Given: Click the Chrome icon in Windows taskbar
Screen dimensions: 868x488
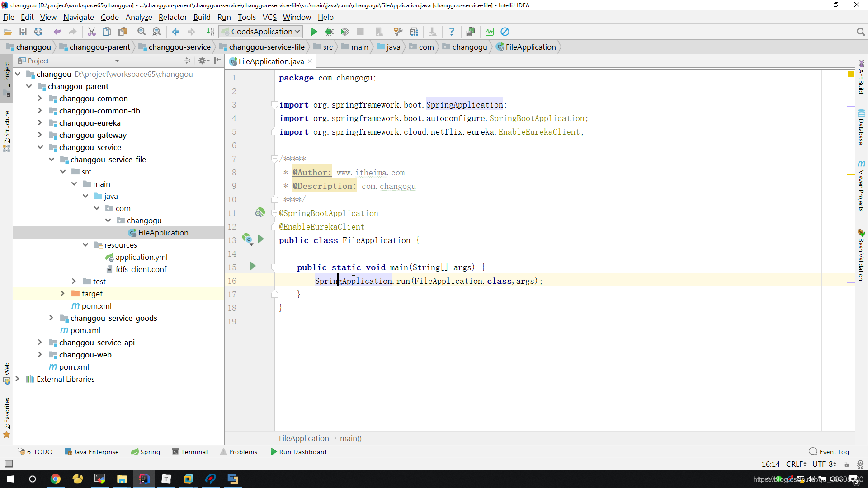Looking at the screenshot, I should pos(56,479).
